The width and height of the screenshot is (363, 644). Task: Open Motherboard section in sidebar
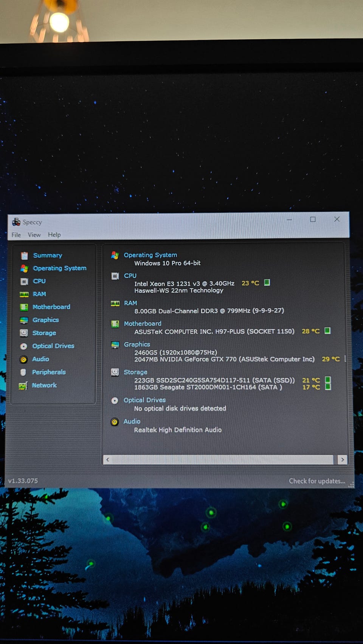click(51, 307)
